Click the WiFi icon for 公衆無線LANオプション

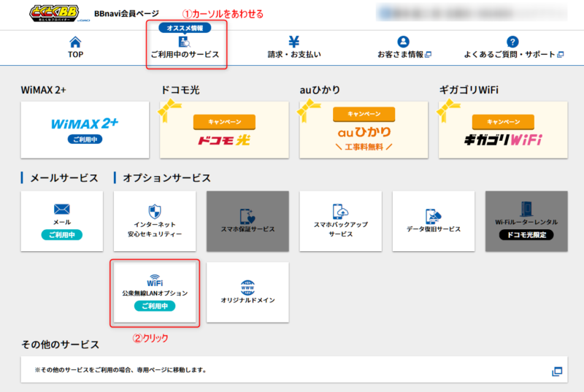[155, 281]
